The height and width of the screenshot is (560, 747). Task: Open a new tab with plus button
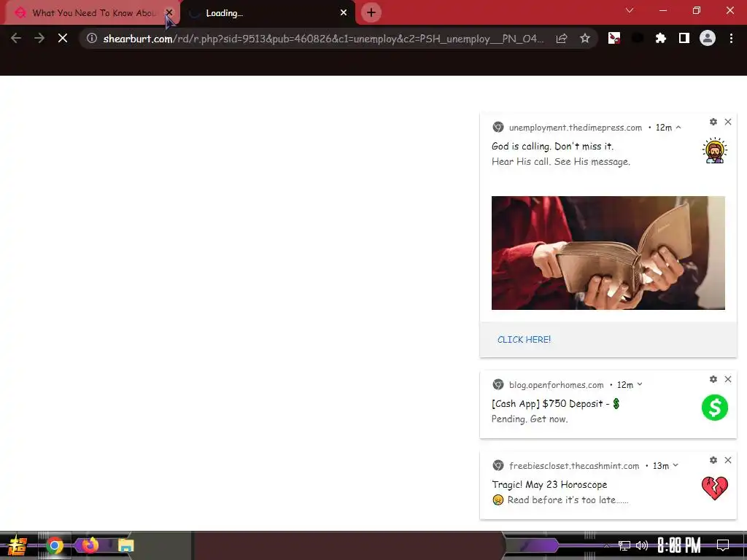point(371,12)
